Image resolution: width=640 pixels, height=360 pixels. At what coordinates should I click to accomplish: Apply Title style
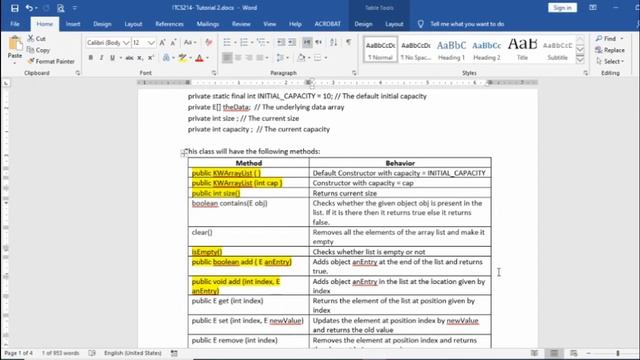click(x=522, y=50)
